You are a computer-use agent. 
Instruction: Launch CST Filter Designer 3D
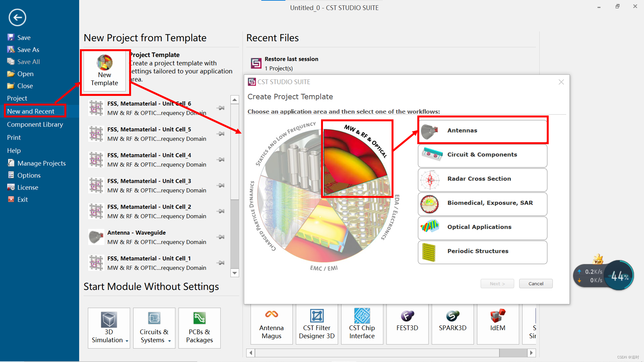click(317, 324)
